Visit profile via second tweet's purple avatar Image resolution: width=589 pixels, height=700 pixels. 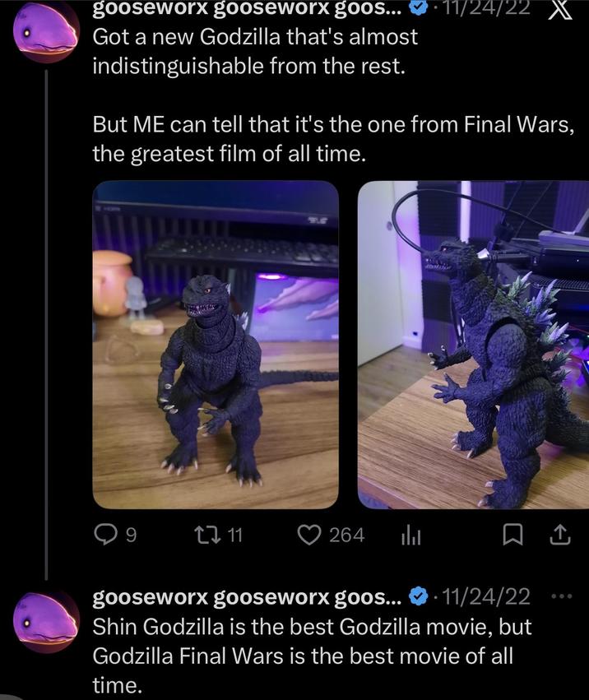coord(46,621)
